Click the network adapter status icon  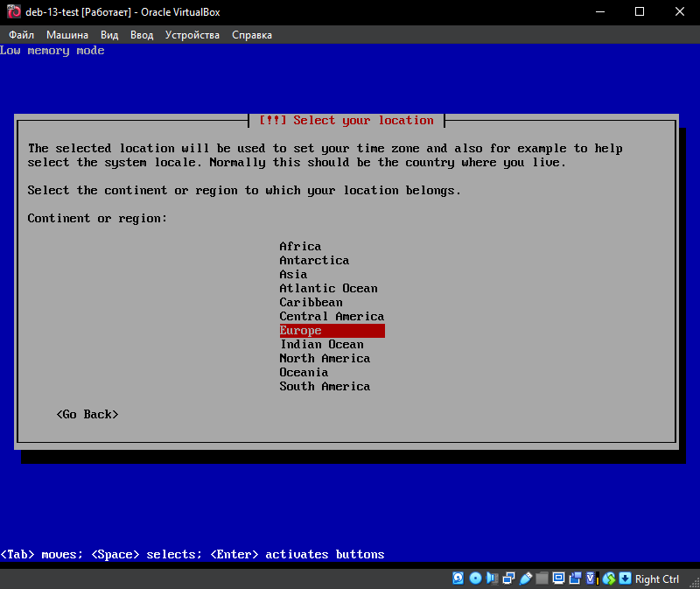point(508,578)
